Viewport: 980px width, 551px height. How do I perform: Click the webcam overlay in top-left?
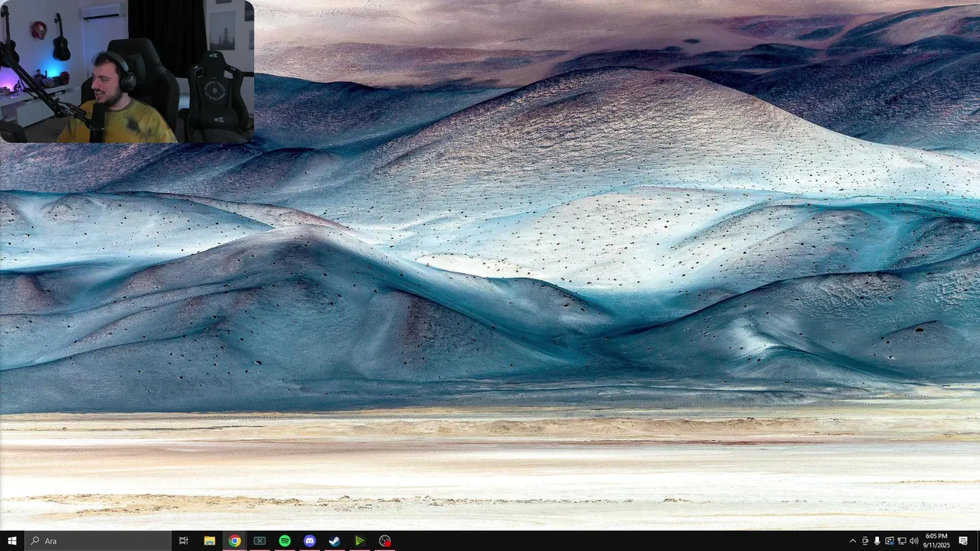127,71
